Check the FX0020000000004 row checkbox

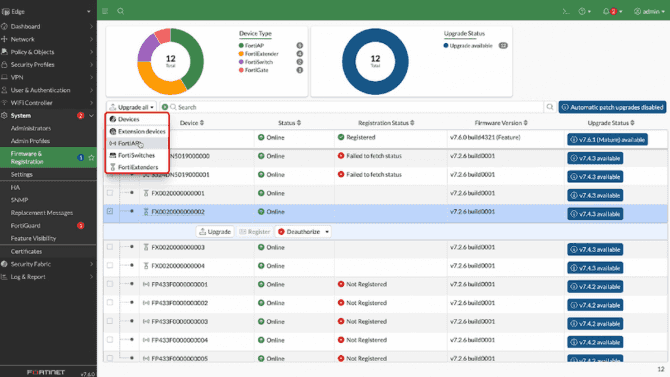[110, 265]
